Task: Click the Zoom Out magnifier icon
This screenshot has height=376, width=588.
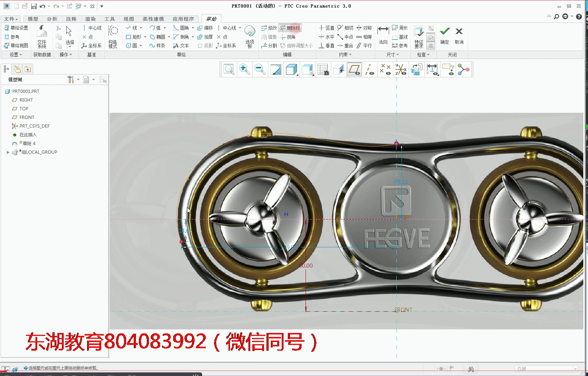Action: 260,69
